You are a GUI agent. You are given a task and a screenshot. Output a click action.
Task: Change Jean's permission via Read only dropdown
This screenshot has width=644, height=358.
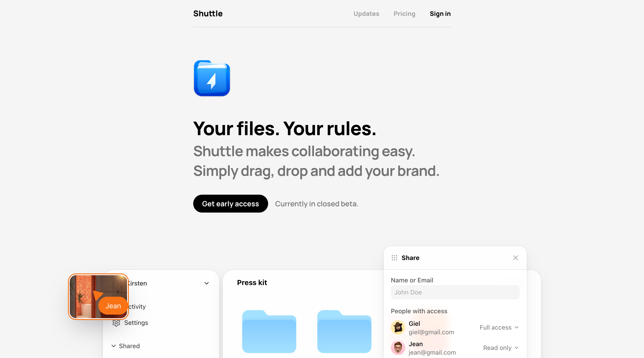coord(500,348)
